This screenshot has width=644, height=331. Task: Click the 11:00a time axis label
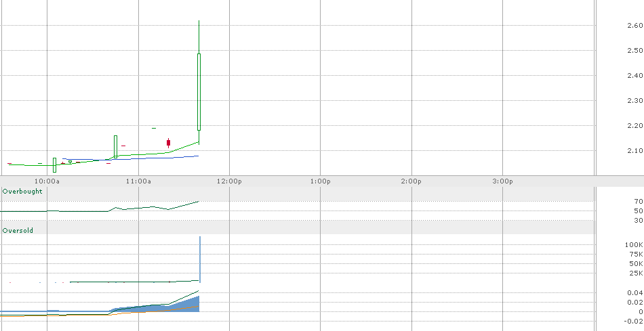pyautogui.click(x=139, y=181)
